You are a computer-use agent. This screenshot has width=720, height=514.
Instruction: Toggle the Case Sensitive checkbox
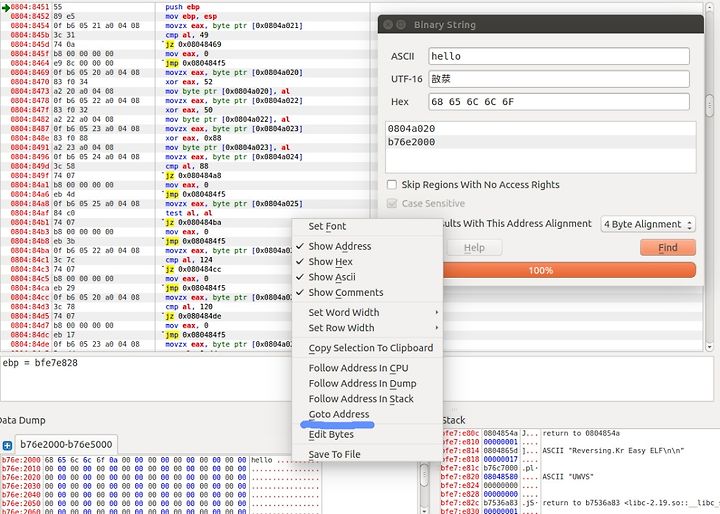click(392, 203)
